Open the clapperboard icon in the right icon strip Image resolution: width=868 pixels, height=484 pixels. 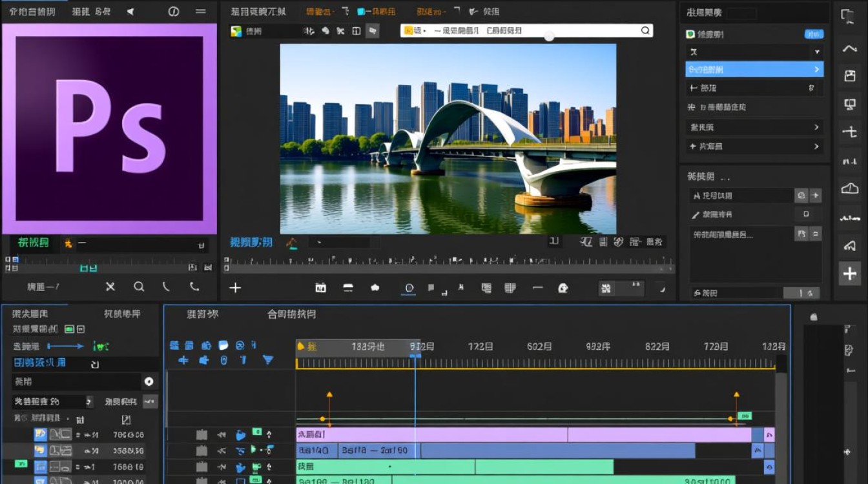click(849, 76)
